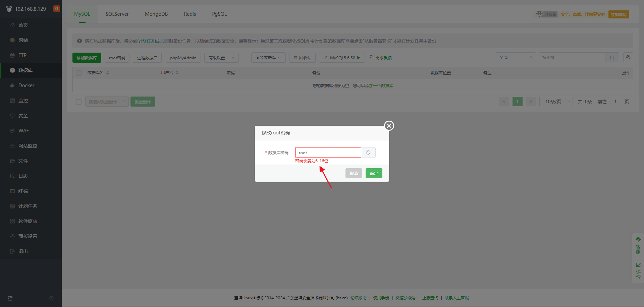Confirm with the 确定 button
The height and width of the screenshot is (307, 644).
[x=374, y=173]
